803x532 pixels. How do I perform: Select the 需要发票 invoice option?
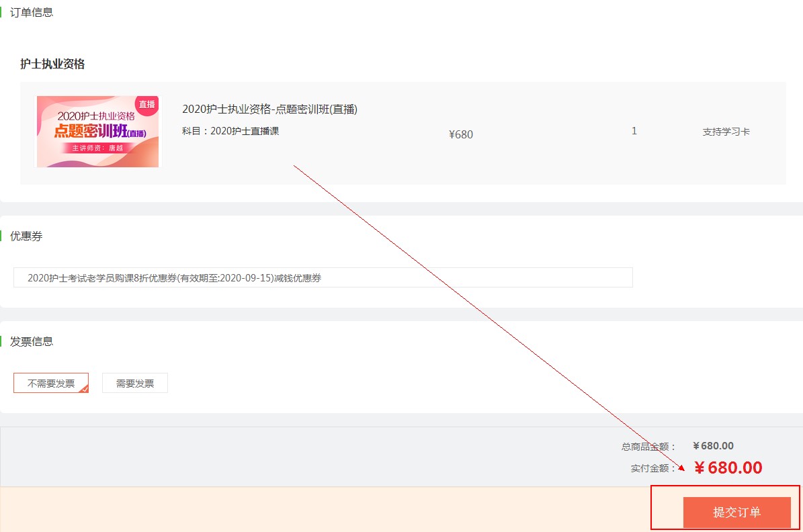tap(134, 382)
